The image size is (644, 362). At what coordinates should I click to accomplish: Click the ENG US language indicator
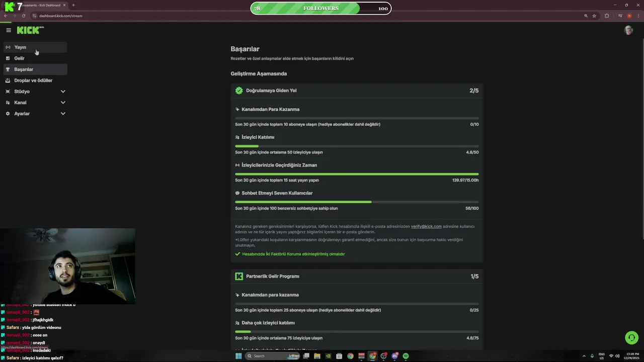[602, 356]
